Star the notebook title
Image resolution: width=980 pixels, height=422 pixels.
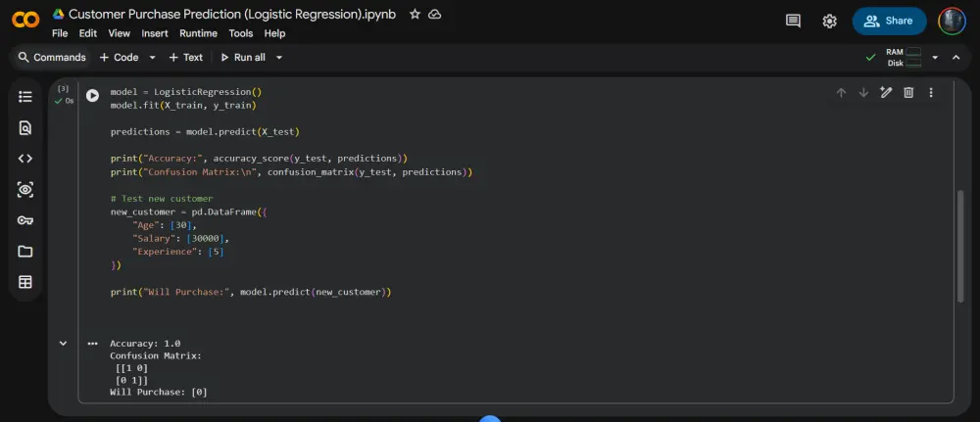pyautogui.click(x=416, y=15)
